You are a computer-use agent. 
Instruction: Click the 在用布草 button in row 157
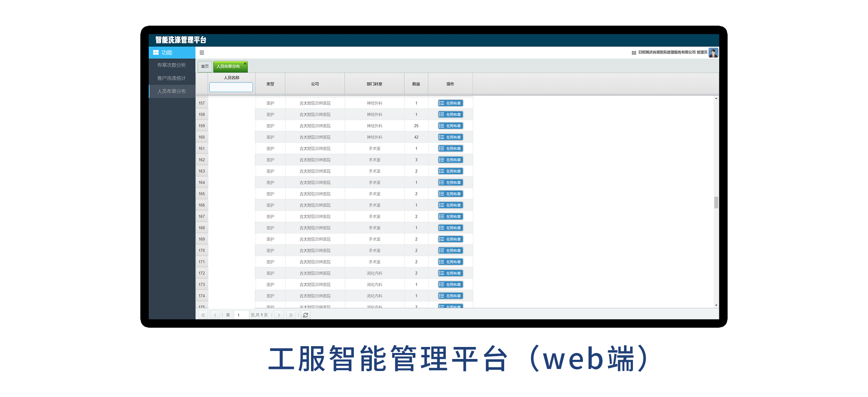[x=450, y=103]
